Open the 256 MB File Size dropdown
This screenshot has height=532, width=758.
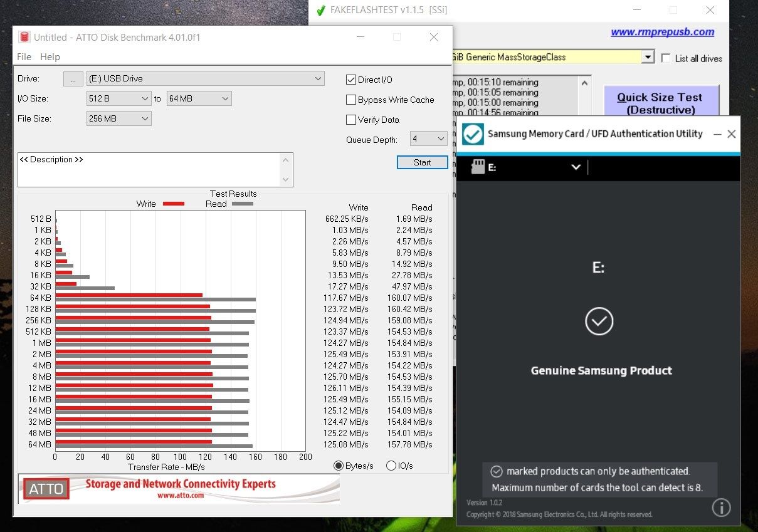click(118, 118)
